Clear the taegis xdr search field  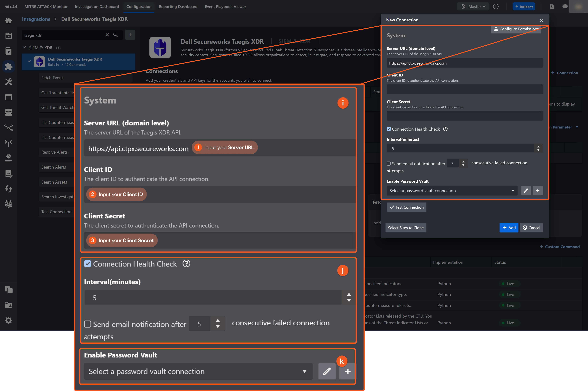point(107,35)
